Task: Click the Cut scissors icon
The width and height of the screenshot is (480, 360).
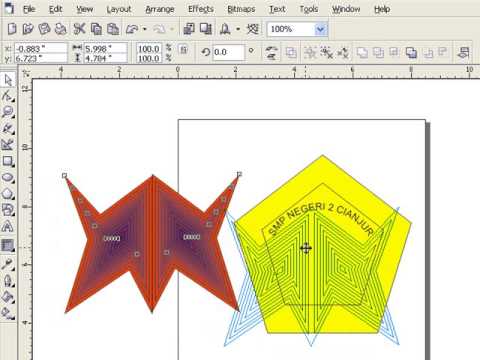Action: pos(79,29)
